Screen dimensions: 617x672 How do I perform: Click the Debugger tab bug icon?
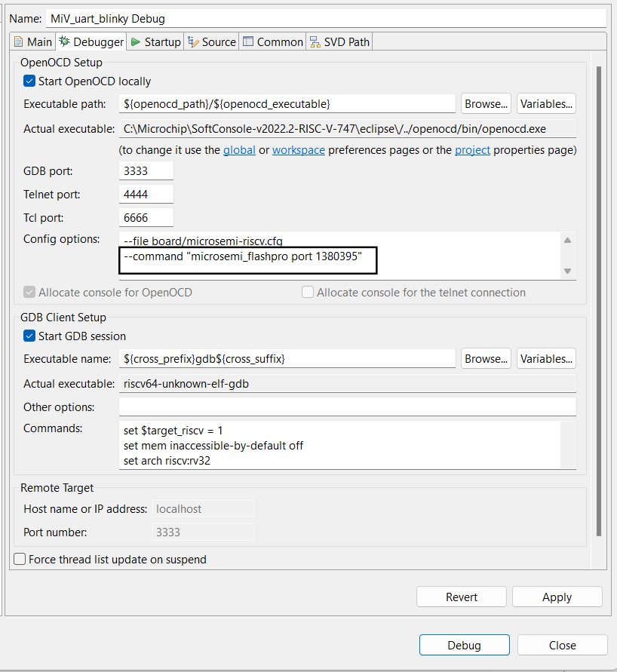(x=64, y=41)
